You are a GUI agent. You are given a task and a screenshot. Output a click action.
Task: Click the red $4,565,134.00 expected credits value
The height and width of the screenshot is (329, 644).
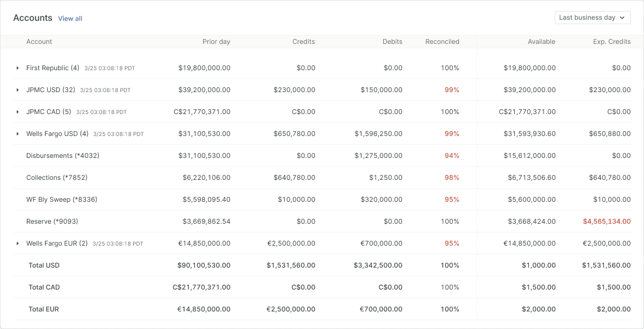(606, 222)
